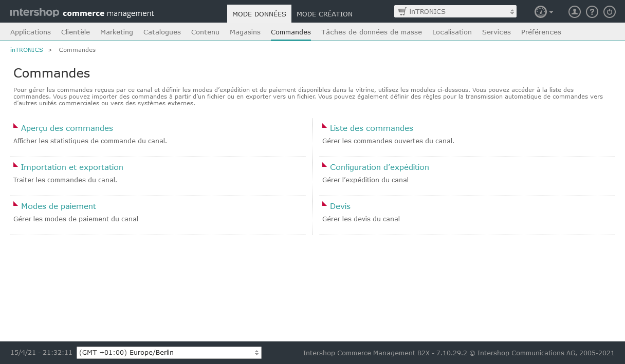Go to Tâches de données de masse menu
625x364 pixels.
(371, 32)
